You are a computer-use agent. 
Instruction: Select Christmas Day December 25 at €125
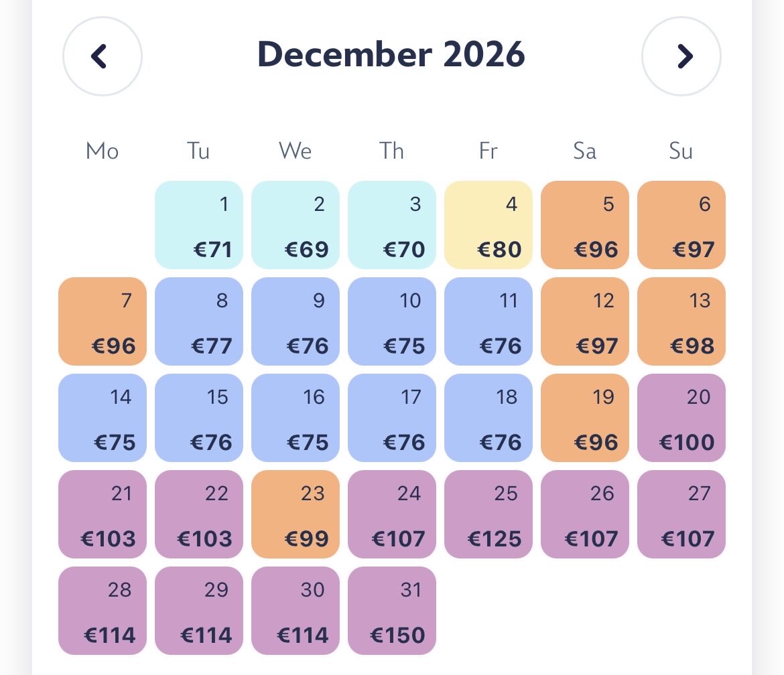click(488, 514)
